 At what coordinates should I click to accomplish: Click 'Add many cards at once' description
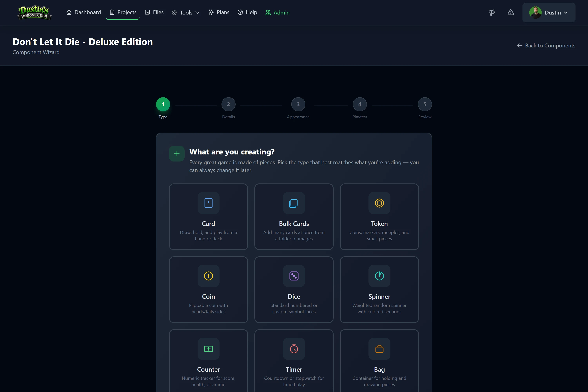[294, 236]
